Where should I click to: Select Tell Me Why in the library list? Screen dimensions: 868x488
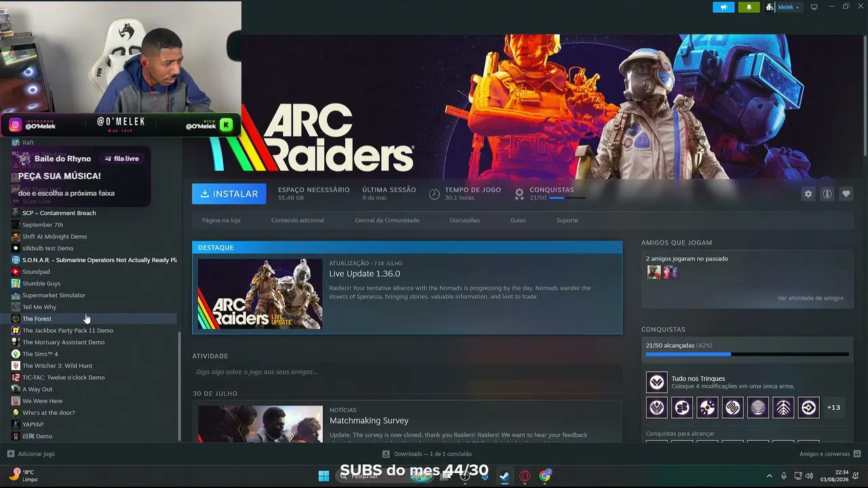click(x=39, y=307)
